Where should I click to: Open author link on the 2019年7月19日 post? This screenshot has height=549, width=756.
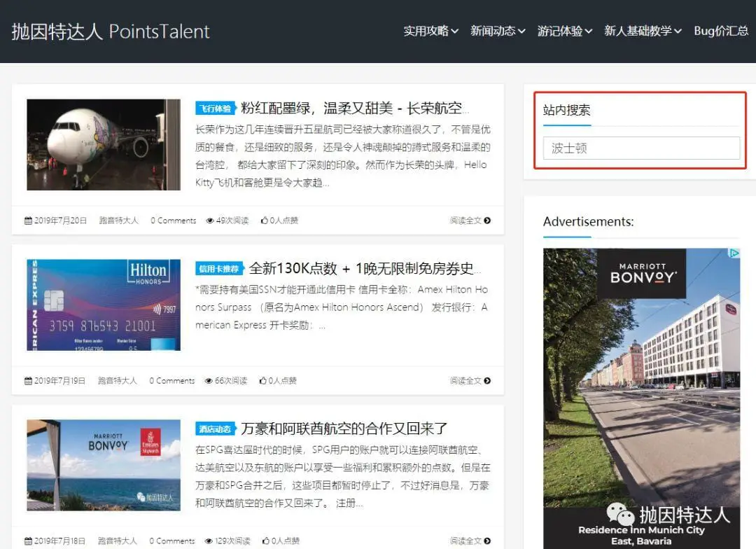pos(117,381)
